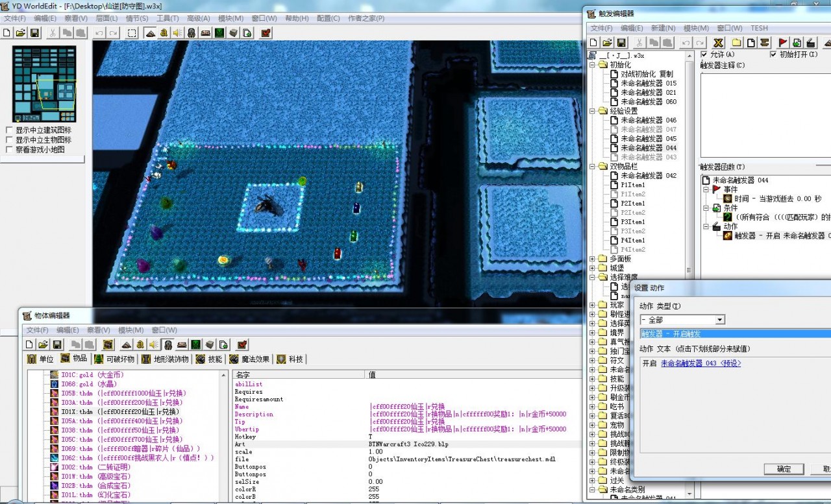
Task: Open the Campaign Editor from the WorldEdit toolbar
Action: coord(205,32)
